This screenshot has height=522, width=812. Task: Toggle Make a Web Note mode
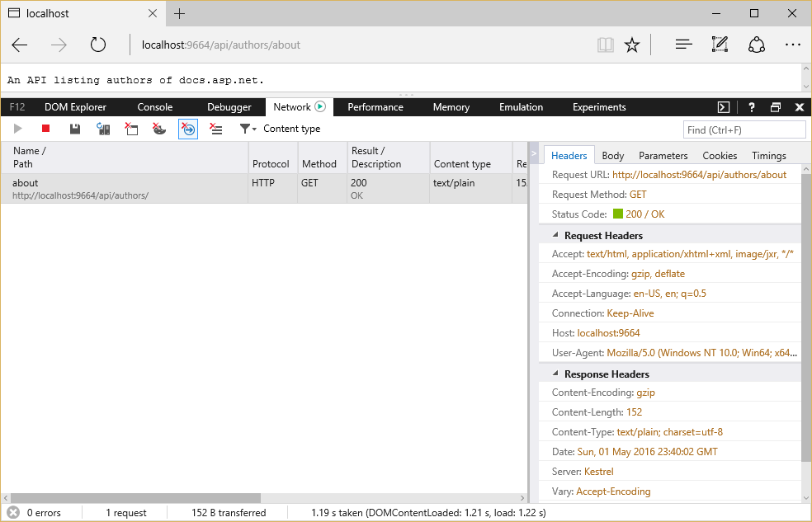720,45
